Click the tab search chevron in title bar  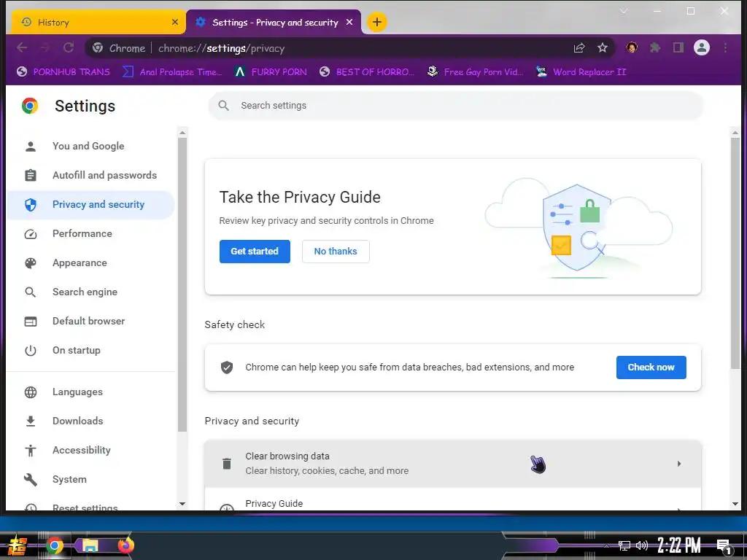pyautogui.click(x=624, y=11)
